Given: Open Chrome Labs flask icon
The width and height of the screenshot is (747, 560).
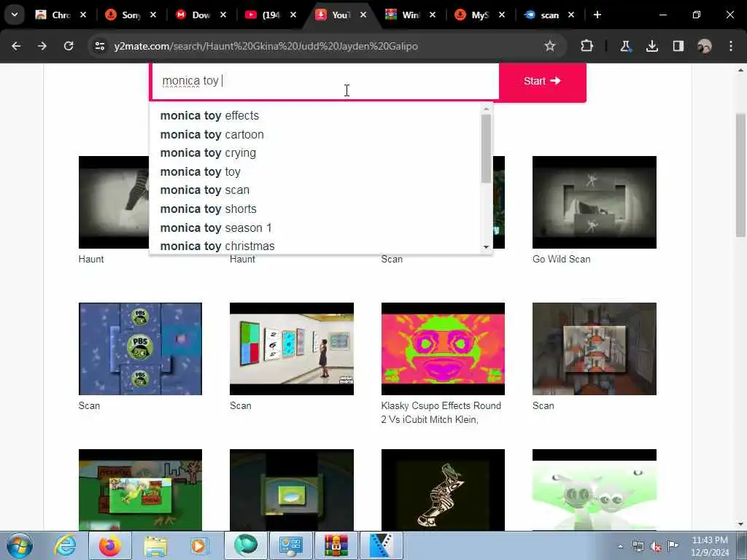Looking at the screenshot, I should pyautogui.click(x=625, y=46).
